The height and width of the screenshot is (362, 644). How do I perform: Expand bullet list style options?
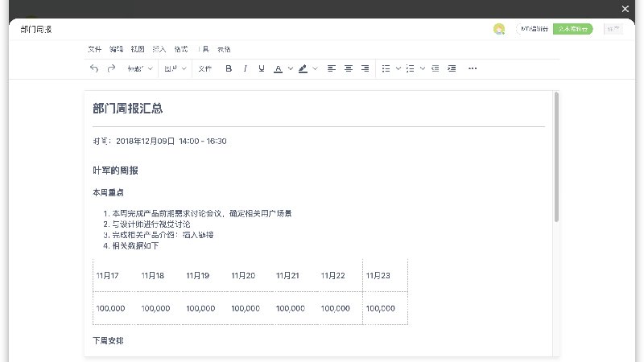click(398, 68)
